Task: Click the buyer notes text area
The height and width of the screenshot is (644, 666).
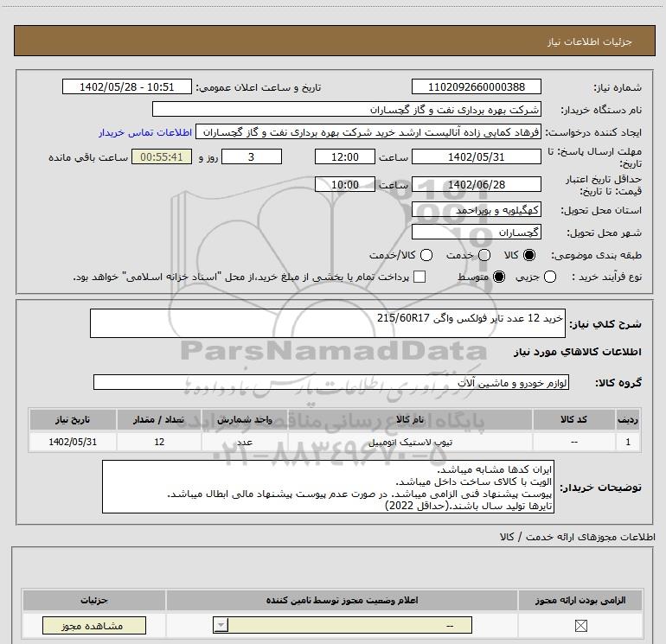Action: (328, 487)
